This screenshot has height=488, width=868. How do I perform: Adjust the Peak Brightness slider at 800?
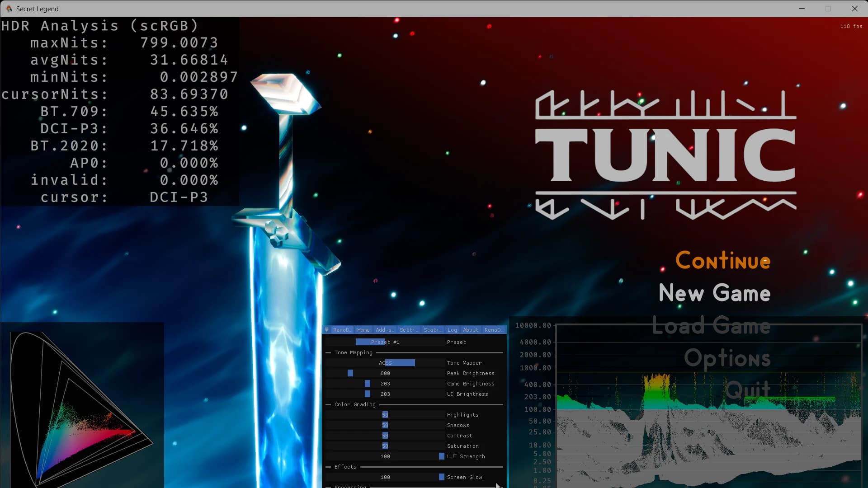coord(385,373)
